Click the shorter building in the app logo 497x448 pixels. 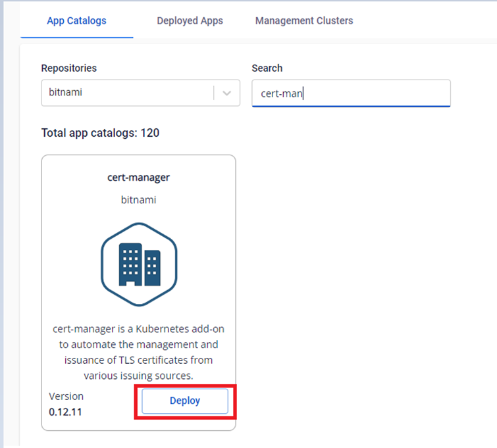pyautogui.click(x=151, y=268)
